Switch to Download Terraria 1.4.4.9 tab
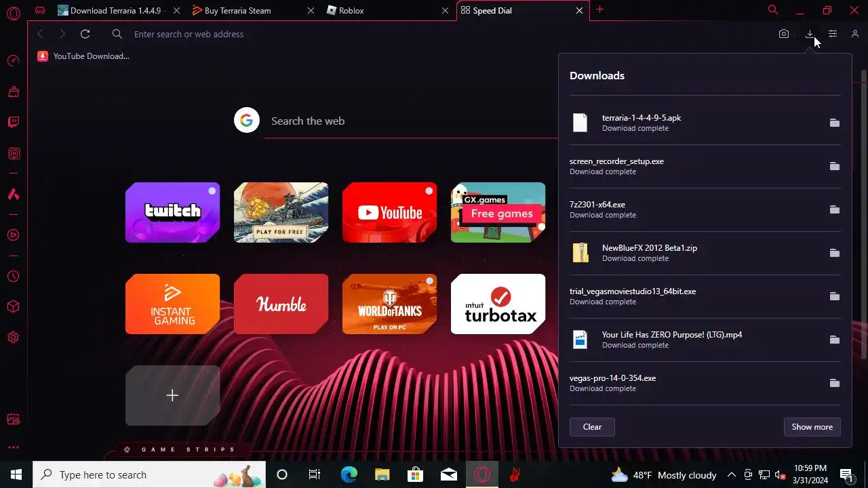The width and height of the screenshot is (868, 488). tap(119, 11)
